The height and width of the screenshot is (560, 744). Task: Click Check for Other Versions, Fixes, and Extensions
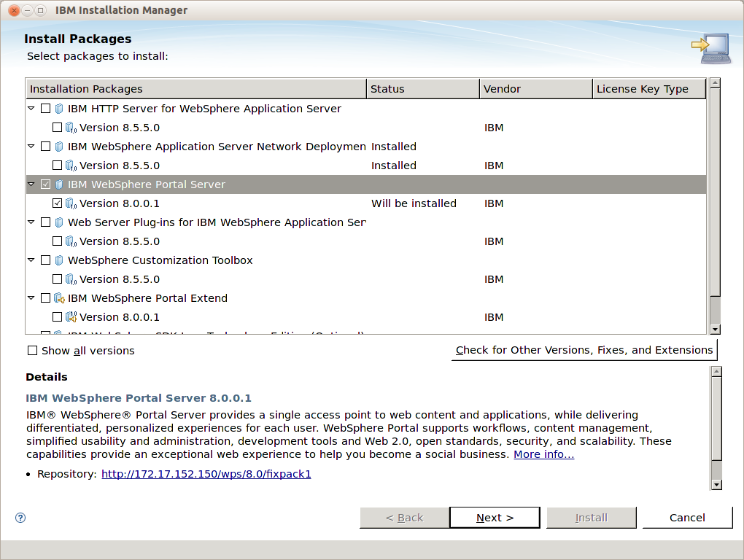coord(584,350)
